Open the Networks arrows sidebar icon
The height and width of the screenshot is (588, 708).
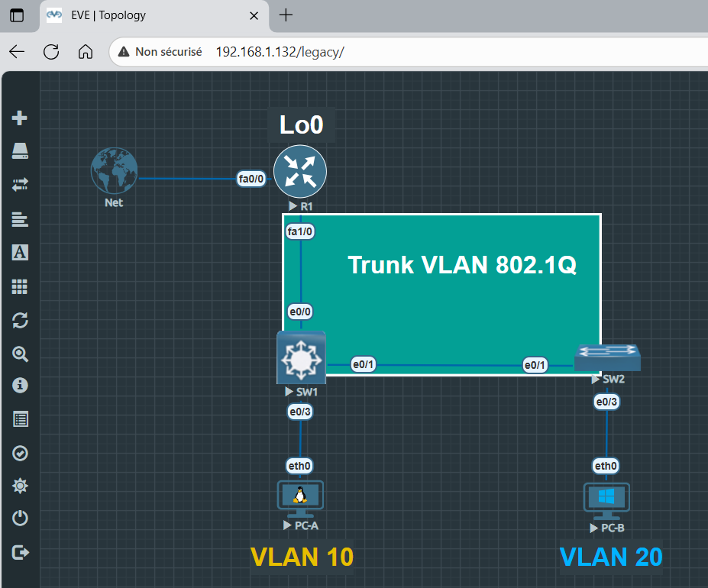pos(21,185)
